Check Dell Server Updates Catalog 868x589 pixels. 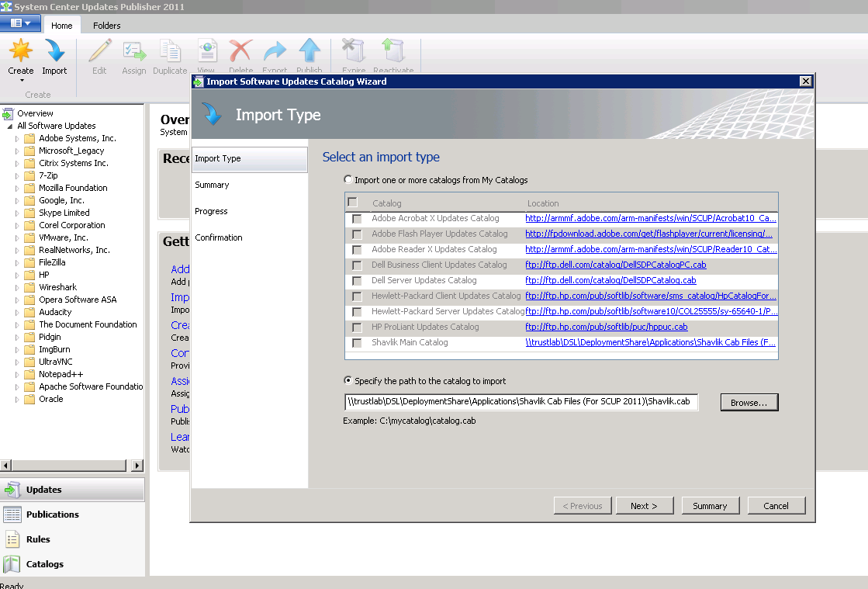(357, 281)
